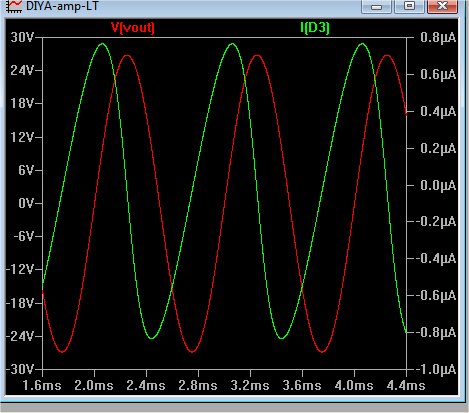Screen dimensions: 469x413
Task: Click the 0.0µA right axis label
Action: pyautogui.click(x=438, y=185)
